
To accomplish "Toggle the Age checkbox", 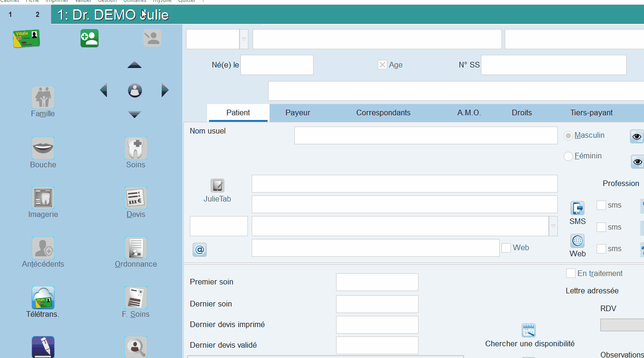I will (382, 65).
